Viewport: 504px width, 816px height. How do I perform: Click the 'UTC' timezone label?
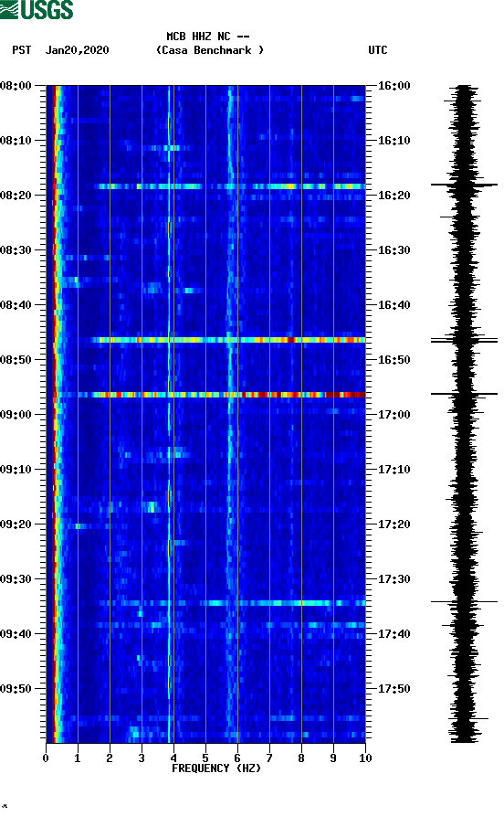coord(378,50)
